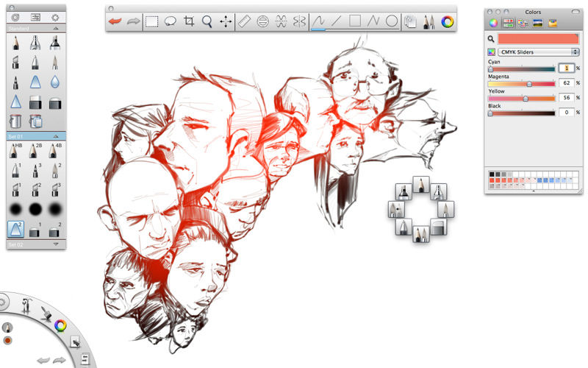Screen dimensions: 588x368
Task: Click the current salmon color well
Action: tap(538, 38)
